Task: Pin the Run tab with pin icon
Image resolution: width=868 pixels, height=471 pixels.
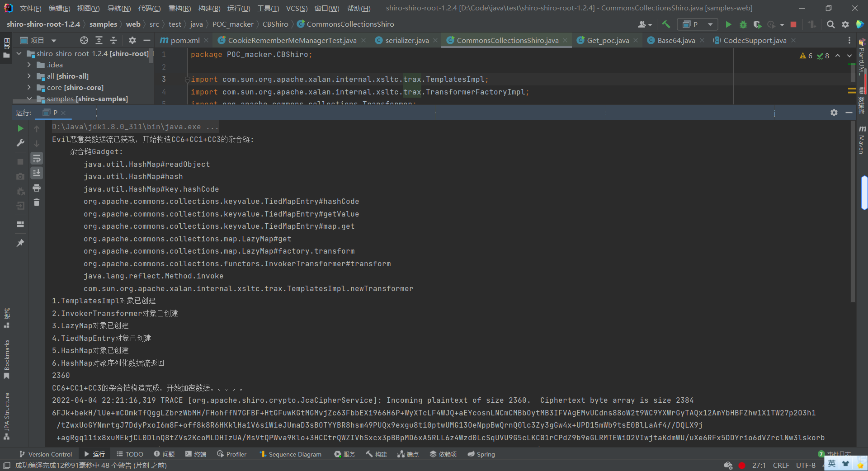Action: pos(20,243)
